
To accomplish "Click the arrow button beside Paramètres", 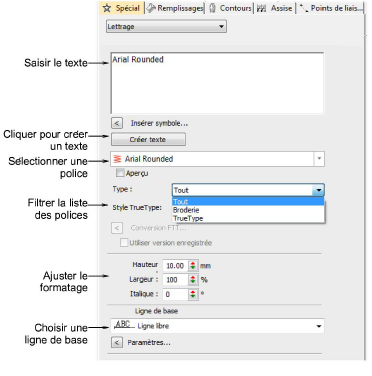I will (x=117, y=342).
